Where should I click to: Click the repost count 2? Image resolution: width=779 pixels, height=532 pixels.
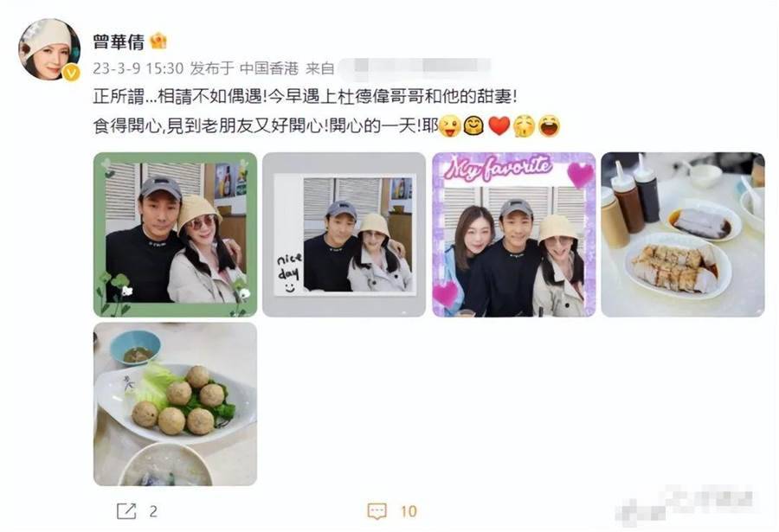coord(153,511)
